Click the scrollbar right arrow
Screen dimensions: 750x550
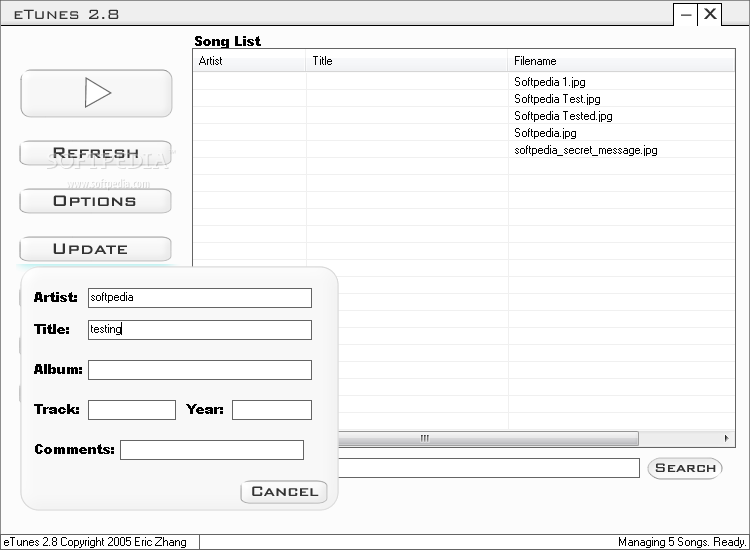pos(727,438)
